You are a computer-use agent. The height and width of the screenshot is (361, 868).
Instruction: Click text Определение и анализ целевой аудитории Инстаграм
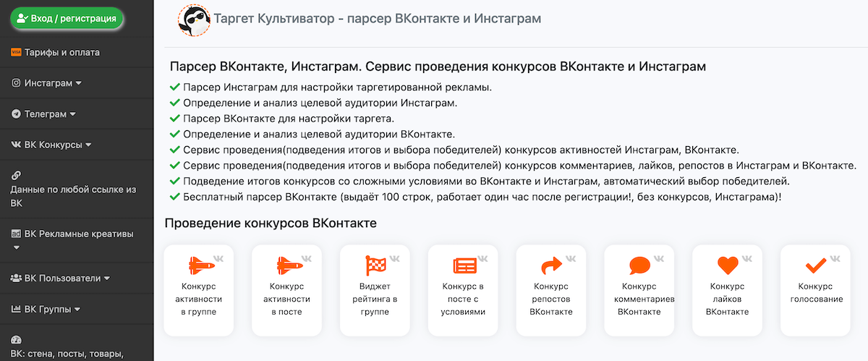pos(320,103)
